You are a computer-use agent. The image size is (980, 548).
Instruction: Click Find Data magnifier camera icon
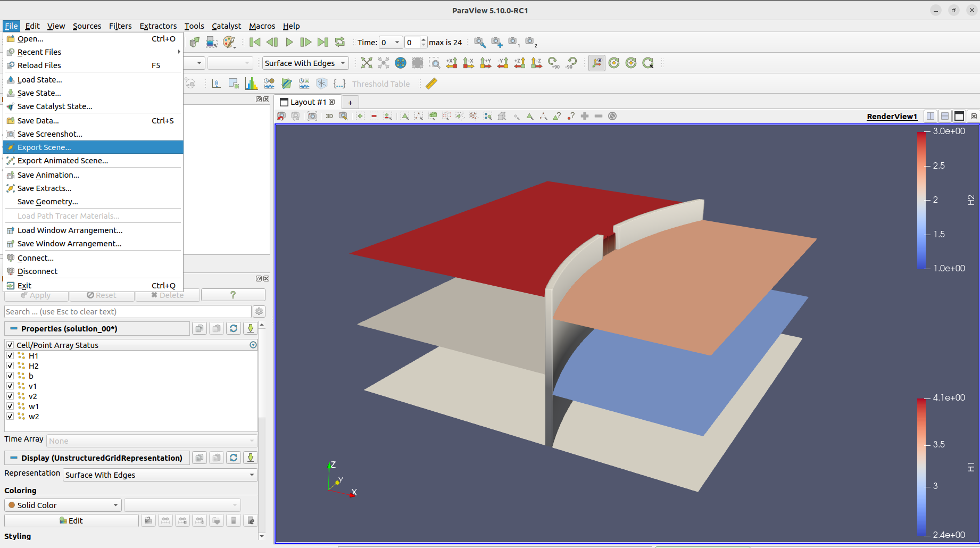coord(479,42)
